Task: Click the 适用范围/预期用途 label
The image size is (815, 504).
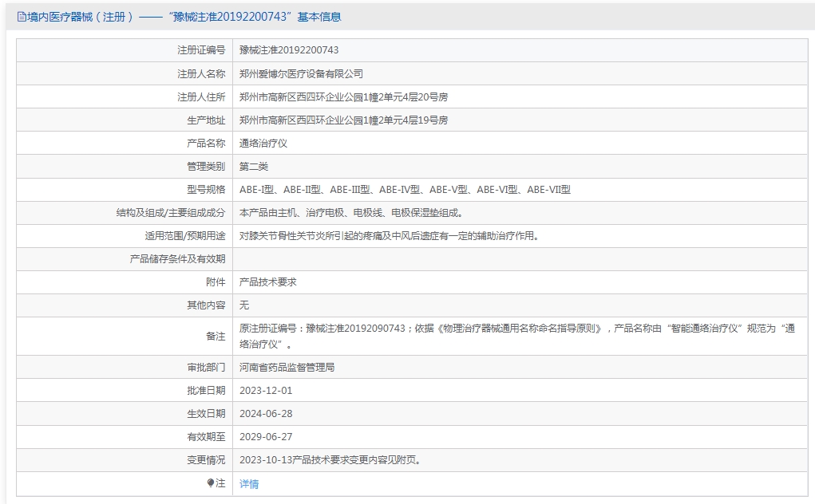Action: [x=185, y=236]
